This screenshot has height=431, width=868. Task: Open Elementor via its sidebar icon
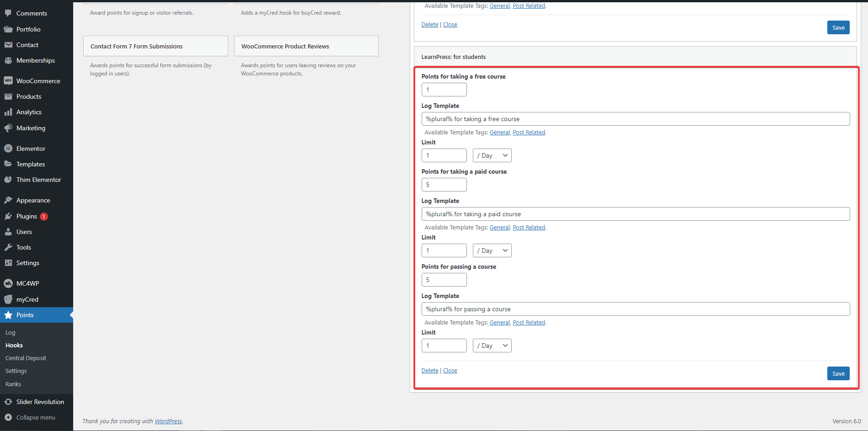(x=8, y=149)
